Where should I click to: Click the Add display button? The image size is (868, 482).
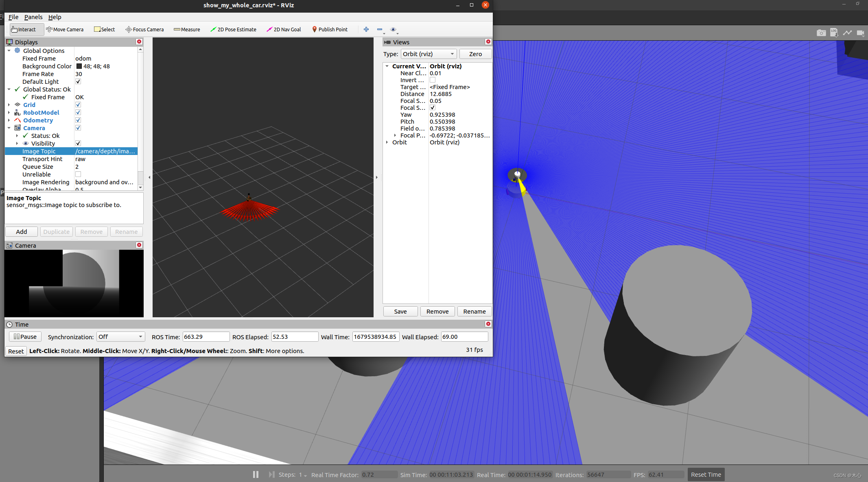(22, 232)
